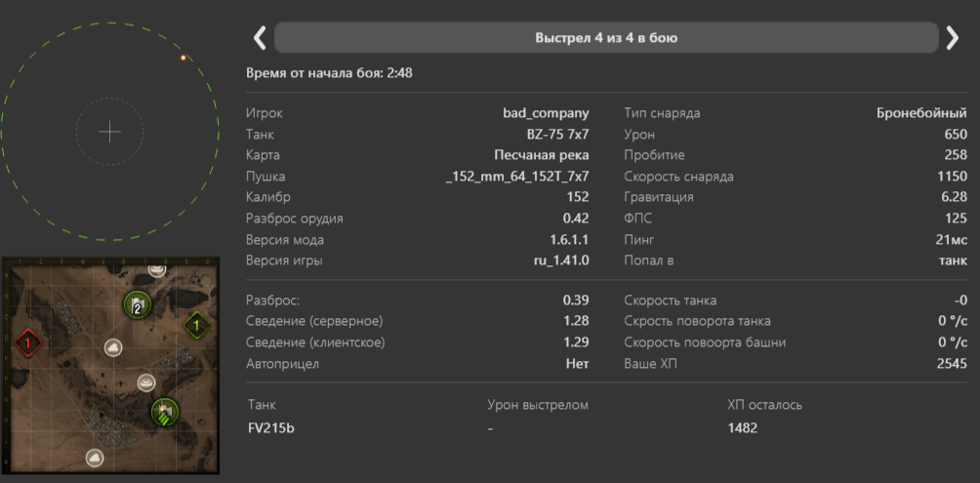Go to the previous shot with left arrow
Image resolution: width=980 pixels, height=483 pixels.
[x=260, y=38]
